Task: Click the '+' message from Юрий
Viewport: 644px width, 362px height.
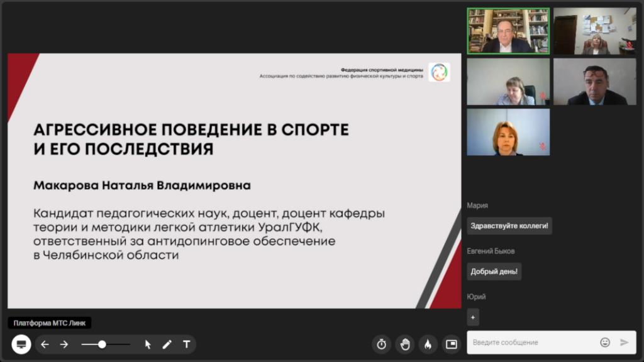Action: pyautogui.click(x=473, y=317)
